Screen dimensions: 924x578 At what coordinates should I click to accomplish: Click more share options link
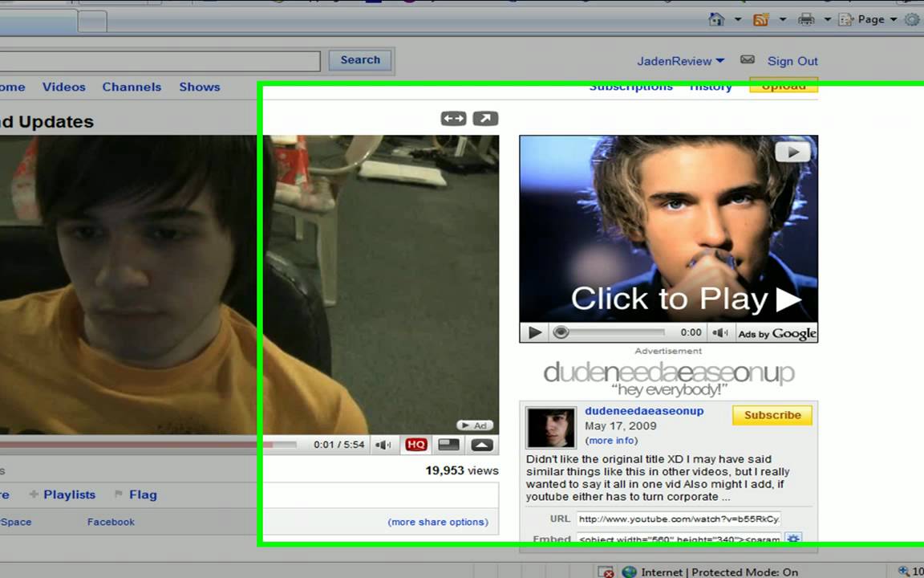point(438,522)
